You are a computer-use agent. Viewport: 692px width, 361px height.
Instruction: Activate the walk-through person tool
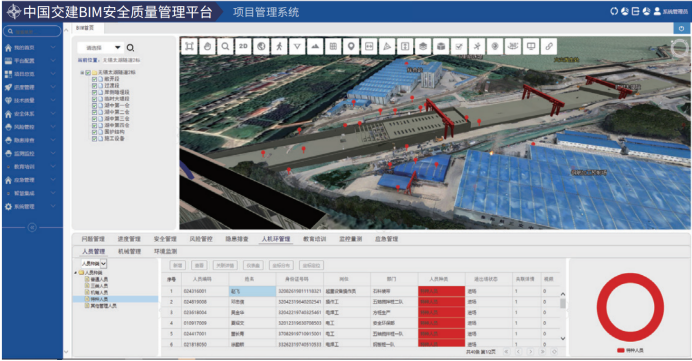pos(279,46)
